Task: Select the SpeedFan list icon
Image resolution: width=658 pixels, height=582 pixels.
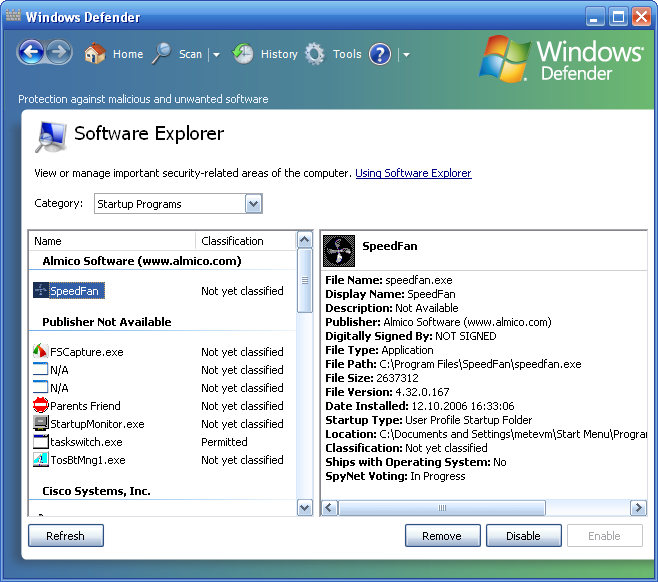Action: coord(41,290)
